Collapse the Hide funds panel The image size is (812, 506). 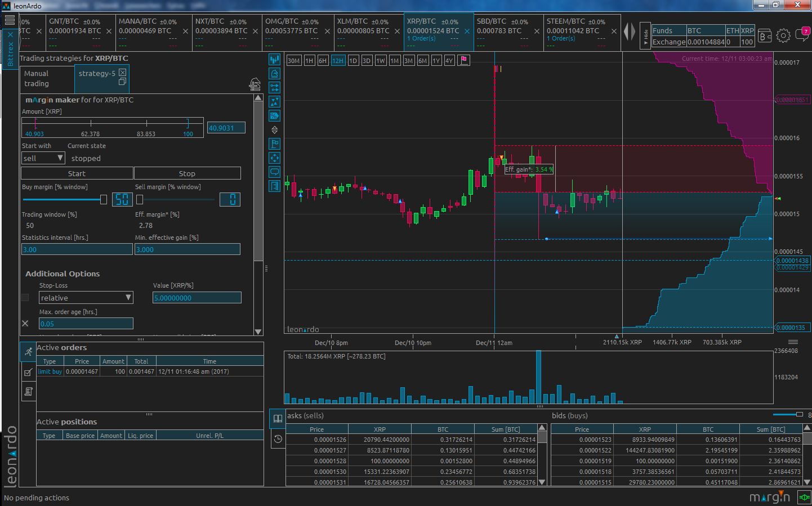coord(645,35)
